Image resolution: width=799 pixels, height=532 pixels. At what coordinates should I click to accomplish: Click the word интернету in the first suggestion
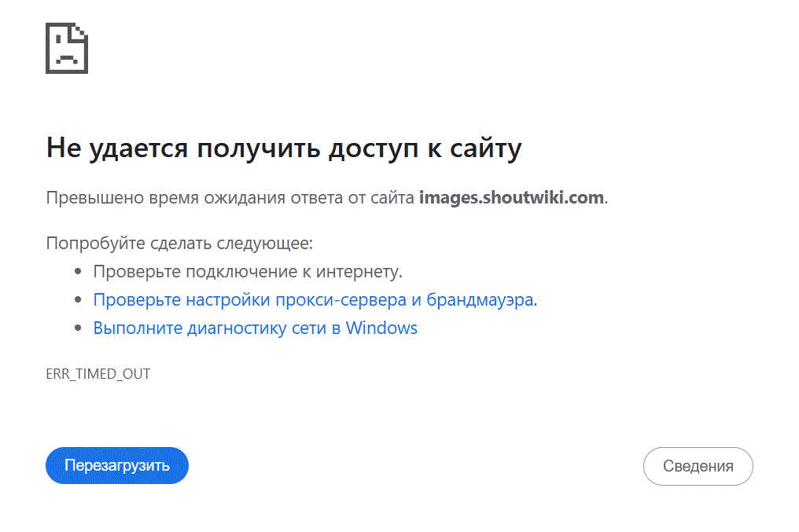(x=357, y=272)
